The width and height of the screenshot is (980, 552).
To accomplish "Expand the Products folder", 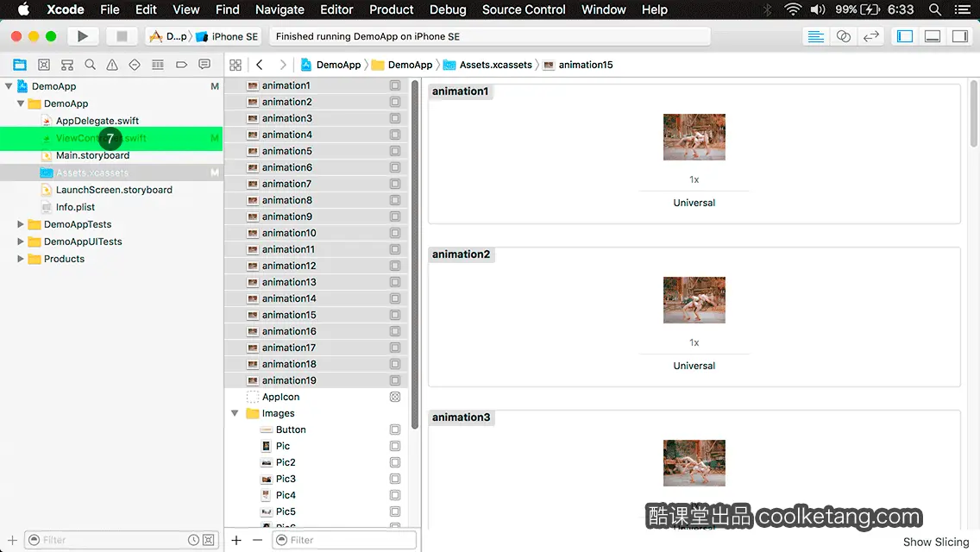I will (x=21, y=259).
